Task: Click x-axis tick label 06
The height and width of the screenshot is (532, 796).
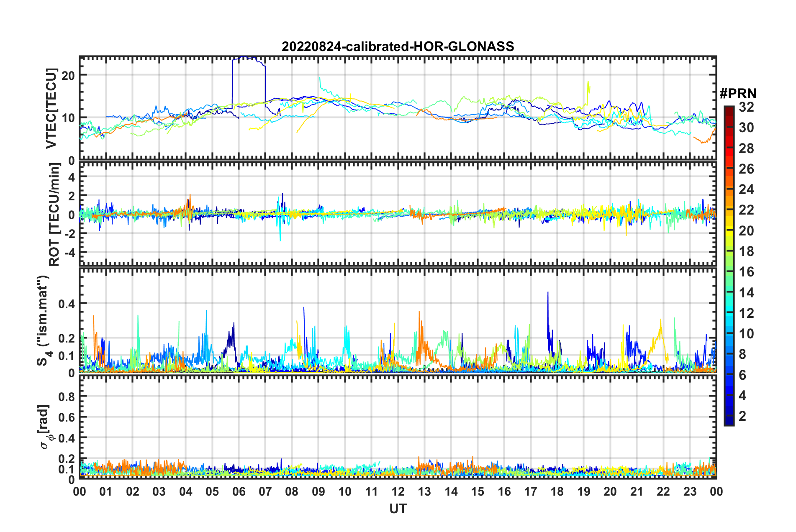Action: [x=239, y=491]
